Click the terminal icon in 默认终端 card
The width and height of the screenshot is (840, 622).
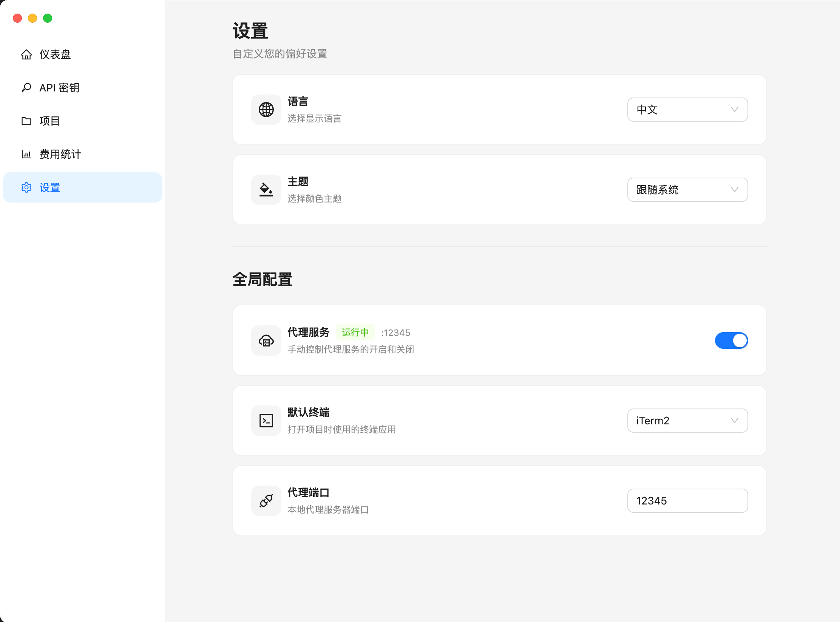(x=266, y=421)
